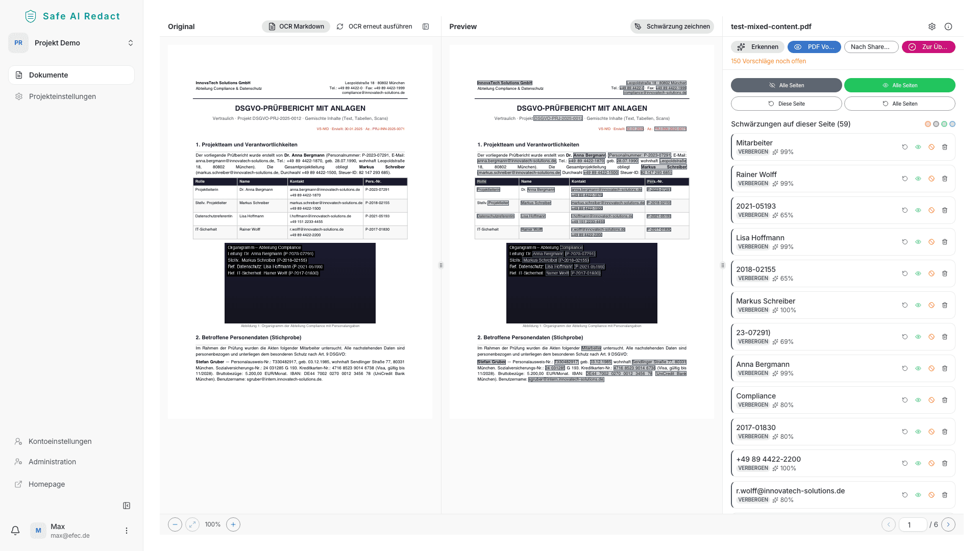Click the orange ignore icon for Lisa Hoffmann
The width and height of the screenshot is (980, 551).
point(932,242)
